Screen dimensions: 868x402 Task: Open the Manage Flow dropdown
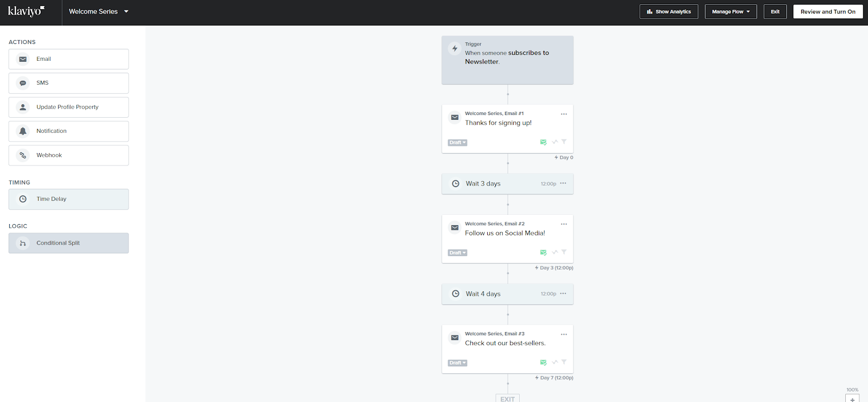point(730,11)
